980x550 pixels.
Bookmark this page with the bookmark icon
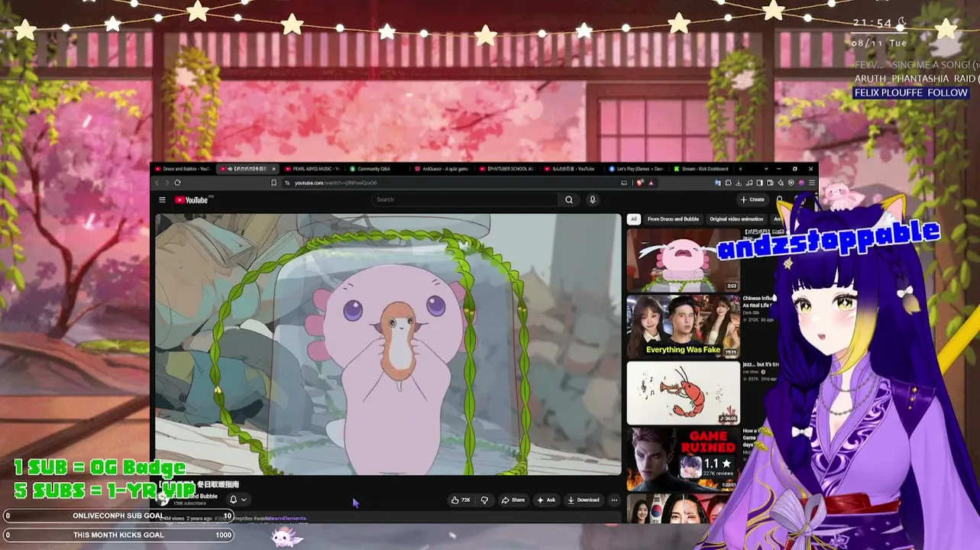tap(273, 183)
